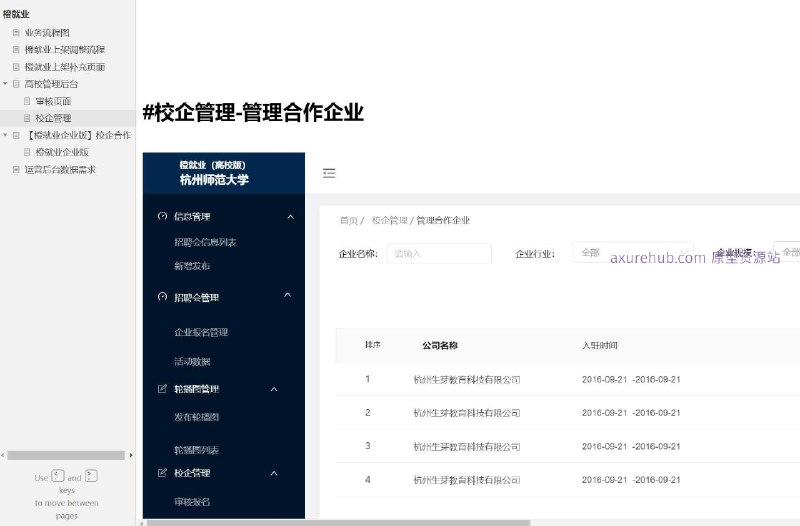Image resolution: width=800 pixels, height=526 pixels.
Task: Open 发布轮播图 submenu item
Action: coord(196,417)
